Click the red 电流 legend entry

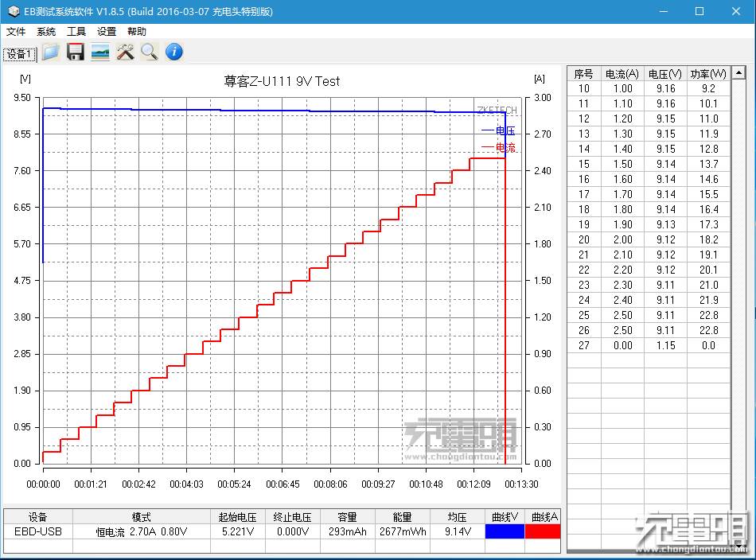coord(499,147)
